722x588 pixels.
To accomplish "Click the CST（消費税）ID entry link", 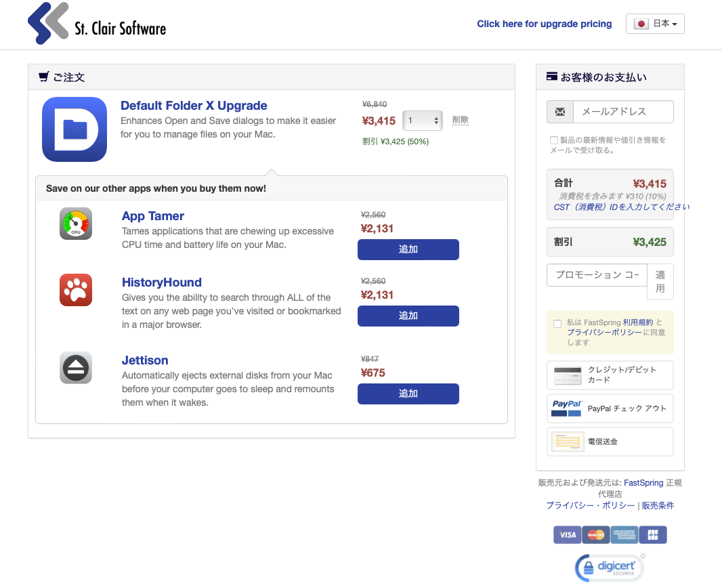I will tap(621, 207).
